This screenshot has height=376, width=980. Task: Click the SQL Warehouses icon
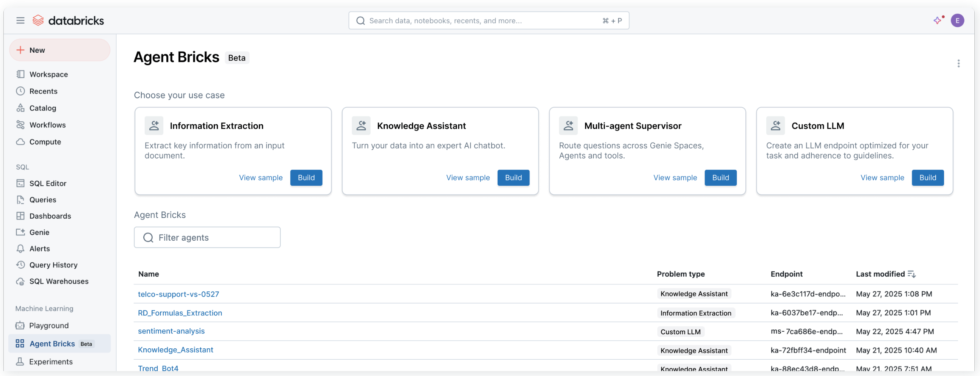pos(20,281)
